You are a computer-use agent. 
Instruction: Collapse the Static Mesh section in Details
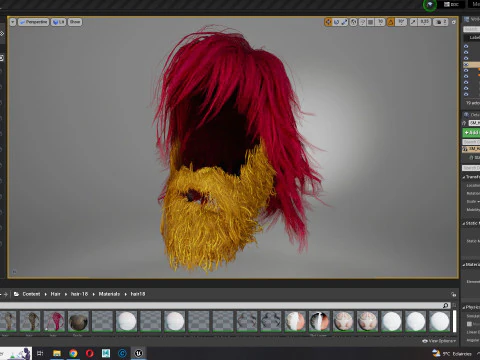tap(464, 223)
